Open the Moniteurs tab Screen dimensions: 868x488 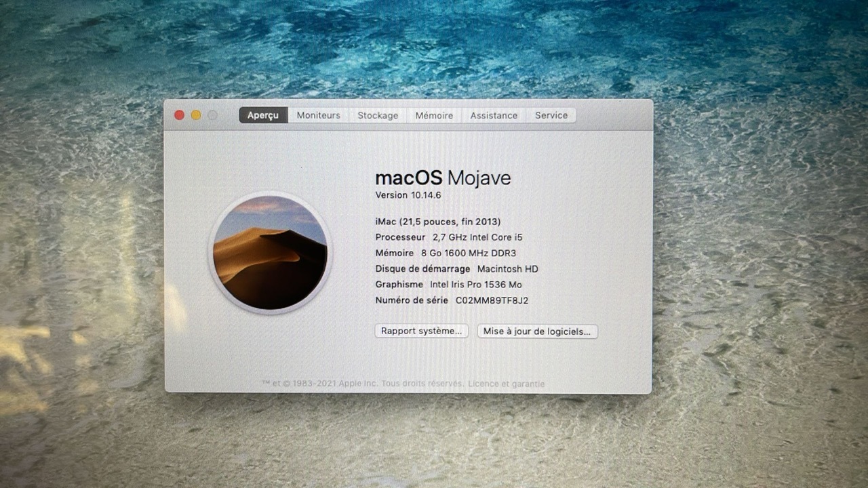(x=318, y=115)
